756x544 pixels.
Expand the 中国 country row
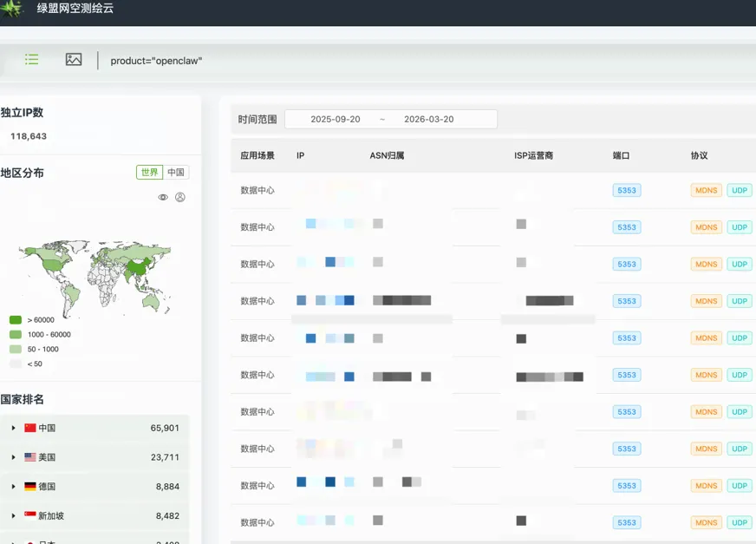coord(14,428)
